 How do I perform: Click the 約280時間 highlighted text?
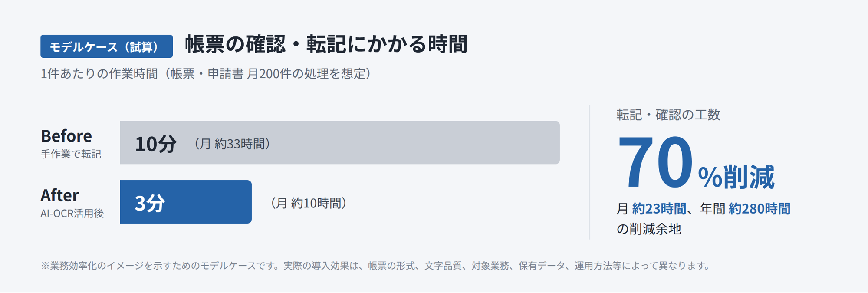click(x=759, y=209)
